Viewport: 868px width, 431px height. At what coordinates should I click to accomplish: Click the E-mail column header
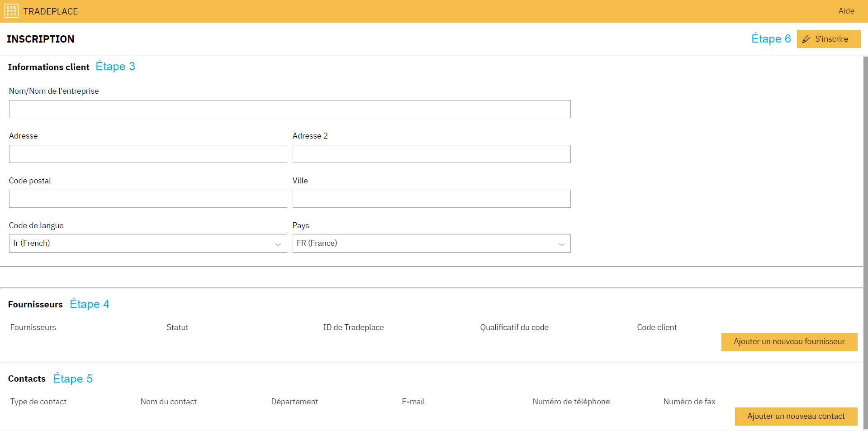coord(413,402)
